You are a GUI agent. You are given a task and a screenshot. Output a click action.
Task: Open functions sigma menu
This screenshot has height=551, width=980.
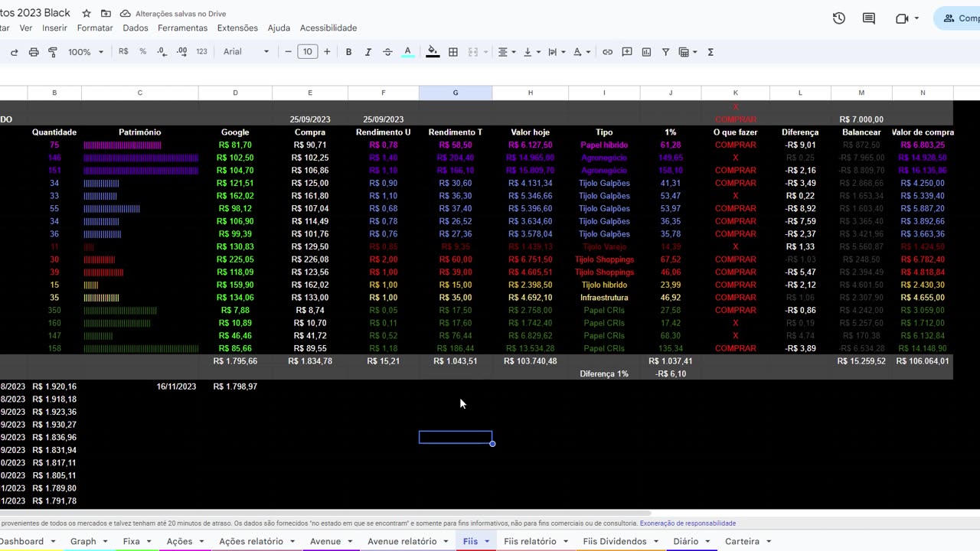[710, 52]
